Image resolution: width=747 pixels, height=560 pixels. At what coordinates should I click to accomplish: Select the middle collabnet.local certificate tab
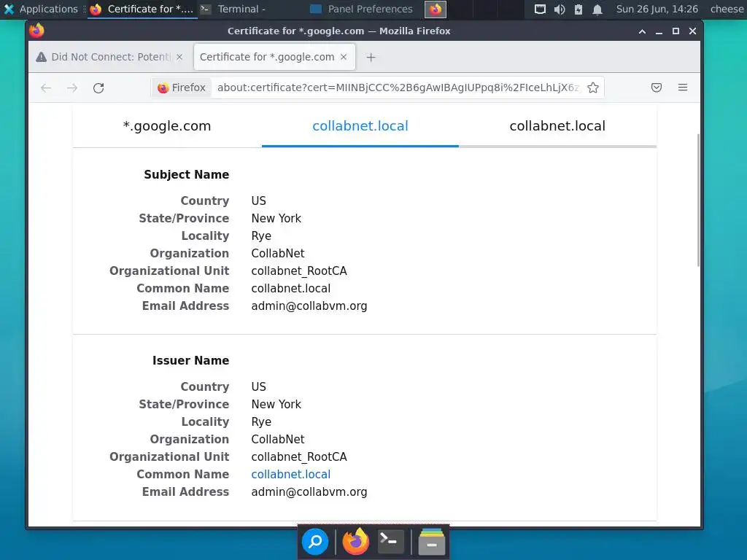coord(360,126)
